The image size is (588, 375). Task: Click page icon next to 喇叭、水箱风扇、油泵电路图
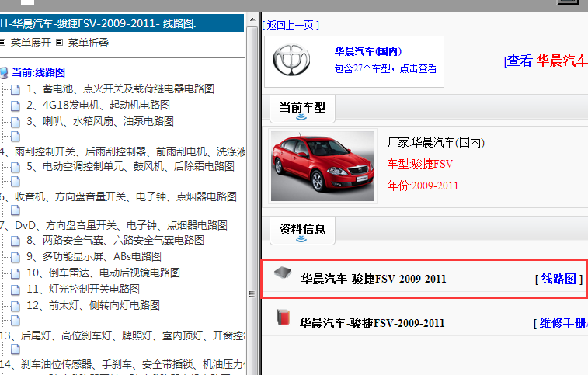pos(16,122)
